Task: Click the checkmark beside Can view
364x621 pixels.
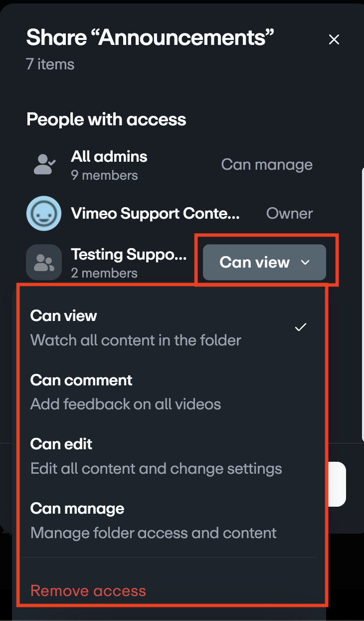Action: (x=301, y=327)
